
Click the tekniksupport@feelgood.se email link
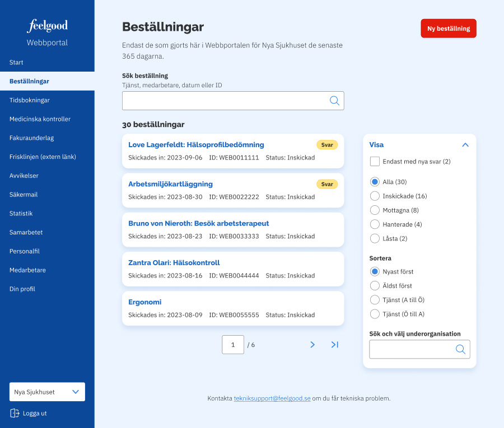tap(272, 398)
